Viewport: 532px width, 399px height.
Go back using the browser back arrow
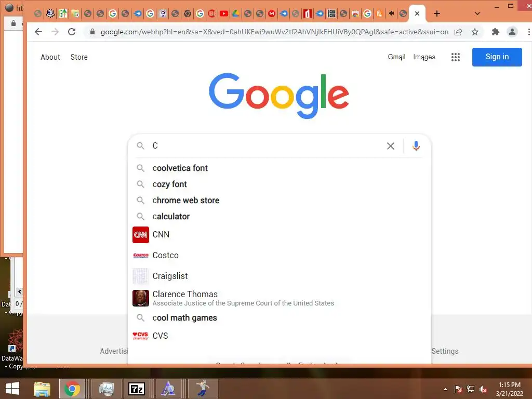[x=38, y=32]
